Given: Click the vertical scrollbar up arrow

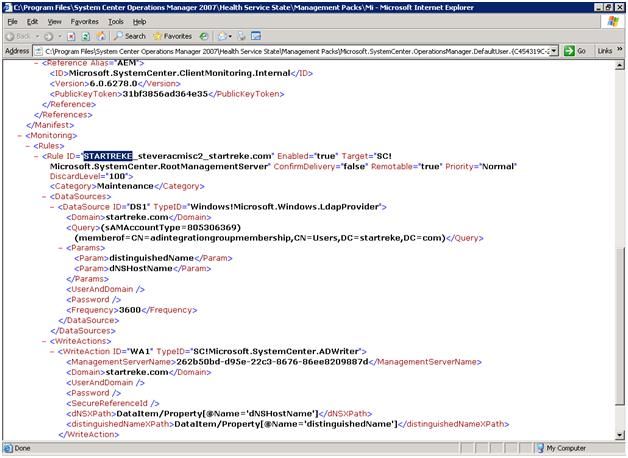Looking at the screenshot, I should (620, 65).
